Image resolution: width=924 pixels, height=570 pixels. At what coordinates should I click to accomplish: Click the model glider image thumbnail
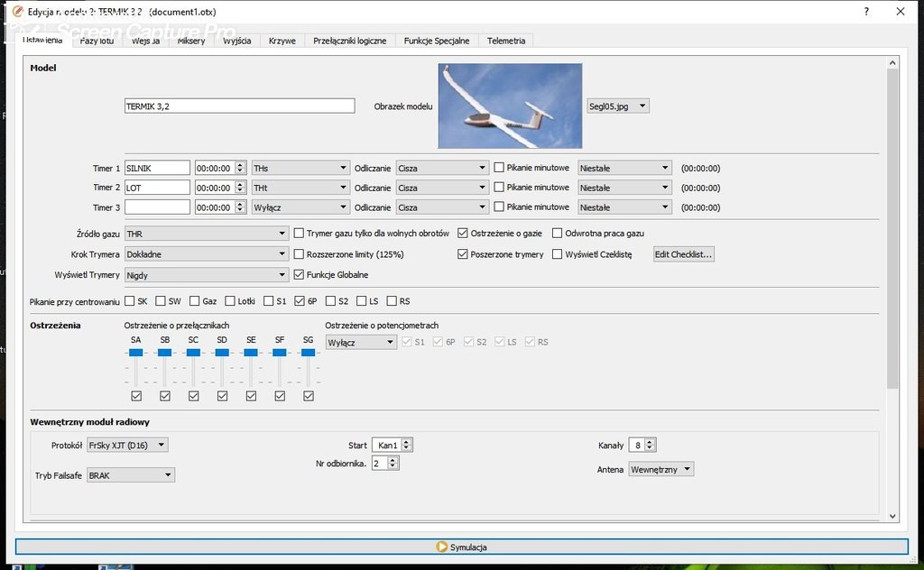[x=510, y=106]
